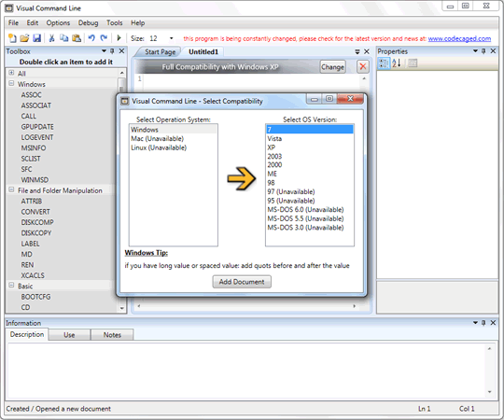
Task: Click the New document toolbar icon
Action: tap(12, 38)
